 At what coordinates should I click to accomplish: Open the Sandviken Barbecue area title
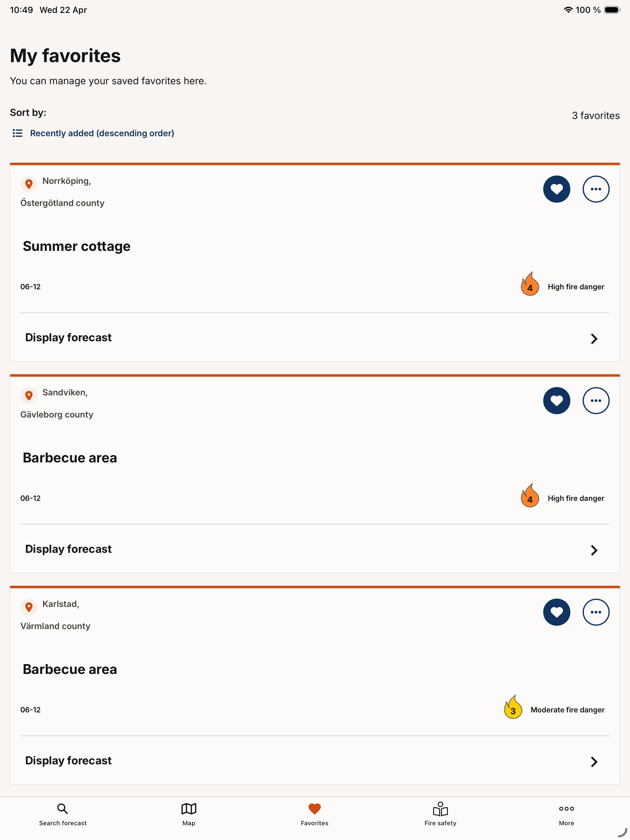(x=70, y=458)
